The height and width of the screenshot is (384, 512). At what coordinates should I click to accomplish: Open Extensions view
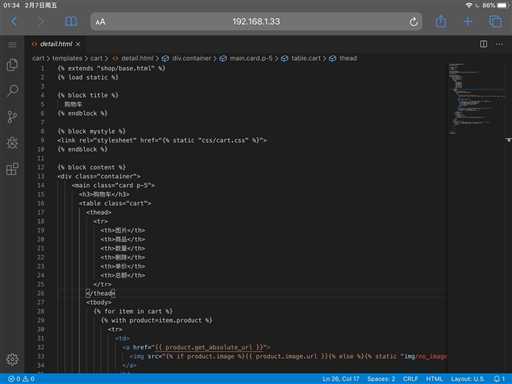12,169
